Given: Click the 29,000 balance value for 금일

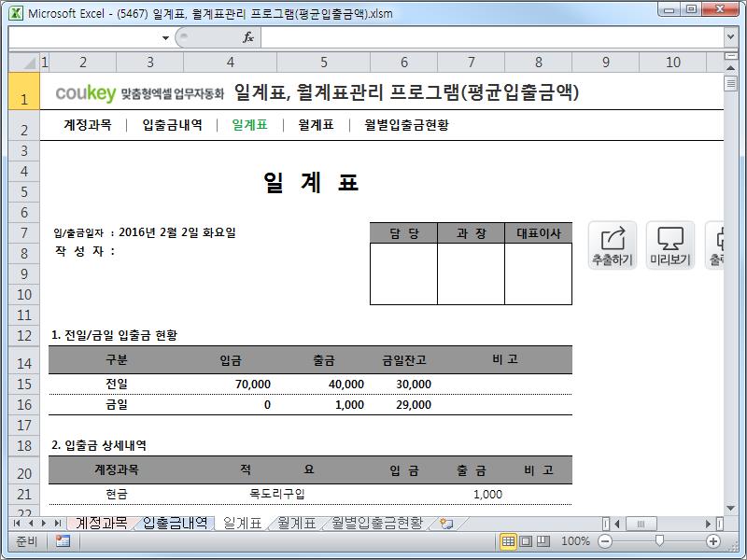Looking at the screenshot, I should [x=414, y=405].
